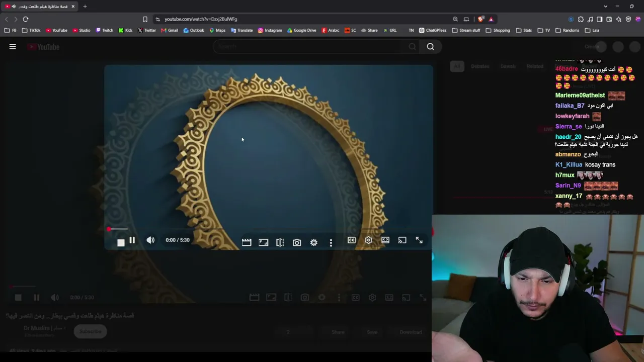Go back with the browser back arrow
This screenshot has height=362, width=644.
(7, 19)
